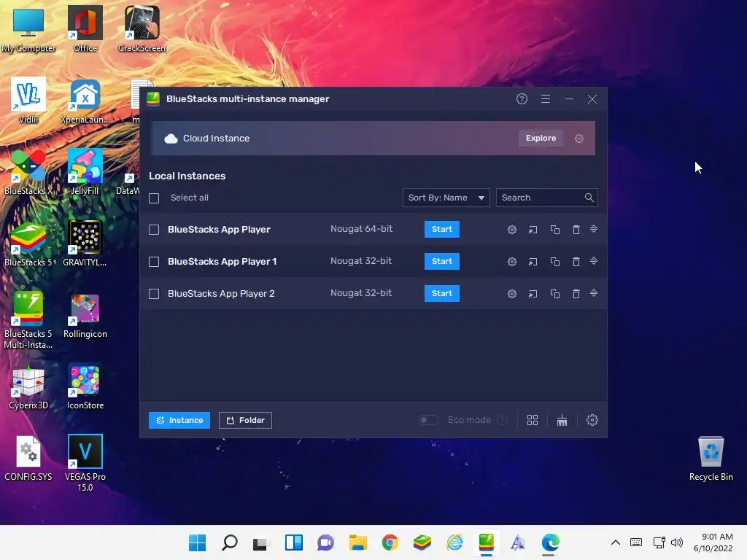Click reorder handle of BlueStacks App Player 1
This screenshot has height=560, width=747.
(594, 261)
